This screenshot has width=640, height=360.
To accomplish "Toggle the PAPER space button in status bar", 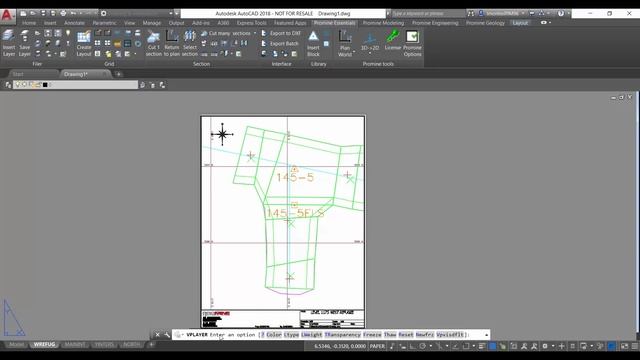I will click(377, 346).
